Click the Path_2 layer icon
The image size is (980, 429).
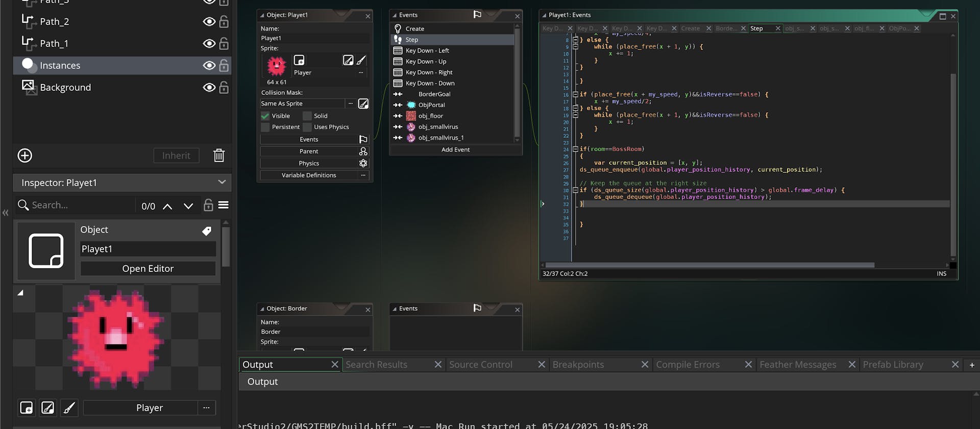[28, 21]
